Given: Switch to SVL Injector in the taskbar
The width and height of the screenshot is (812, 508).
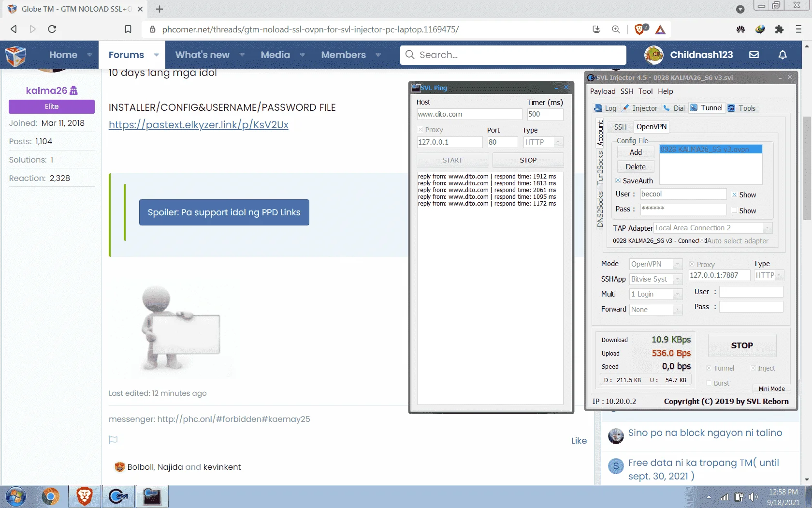Looking at the screenshot, I should (118, 496).
